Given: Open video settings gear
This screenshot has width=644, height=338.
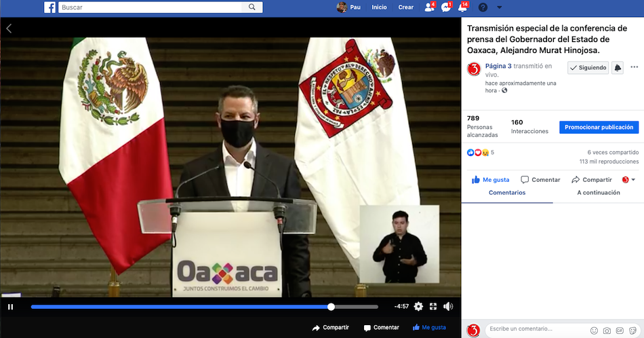Looking at the screenshot, I should click(x=418, y=306).
